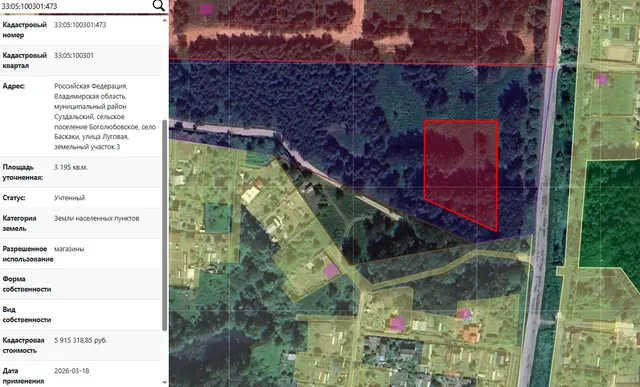Click the 'Кадастровый квартал' label
Viewport: 640px width, 387px height.
(x=24, y=60)
